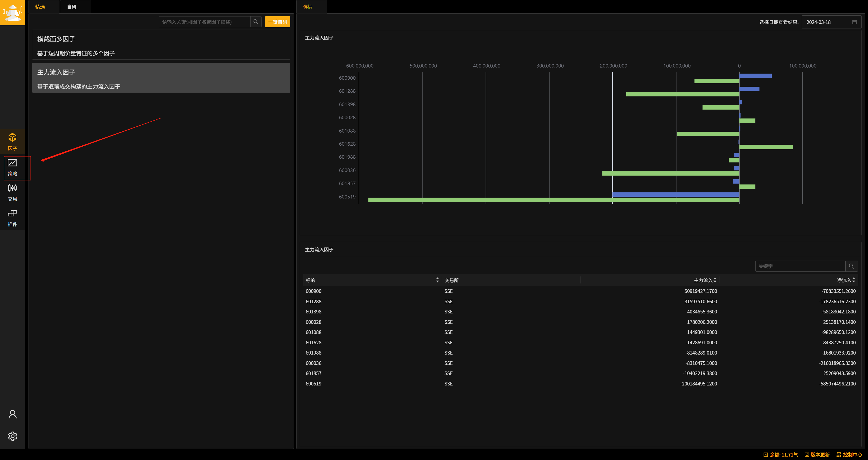Click the 一键自研 button
Image resolution: width=868 pixels, height=460 pixels.
click(x=277, y=22)
